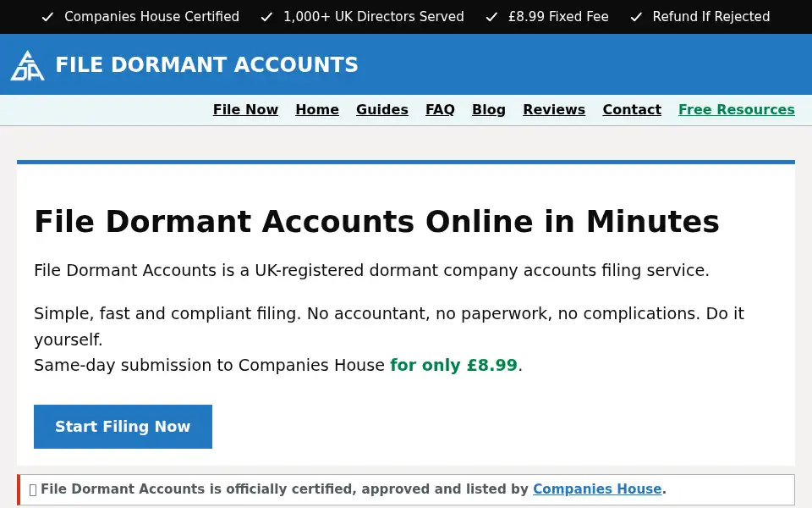Click the File Dormant Accounts site title
Image resolution: width=812 pixels, height=508 pixels.
(206, 65)
